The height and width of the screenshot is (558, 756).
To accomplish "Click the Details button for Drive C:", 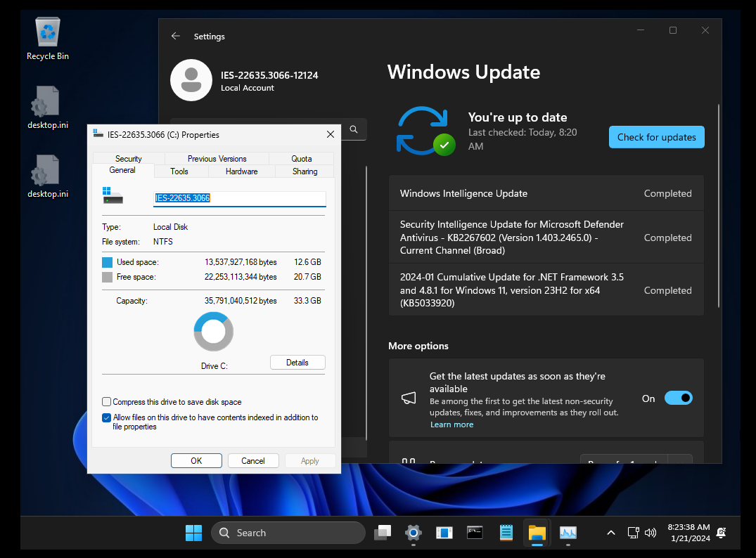I will coord(297,363).
